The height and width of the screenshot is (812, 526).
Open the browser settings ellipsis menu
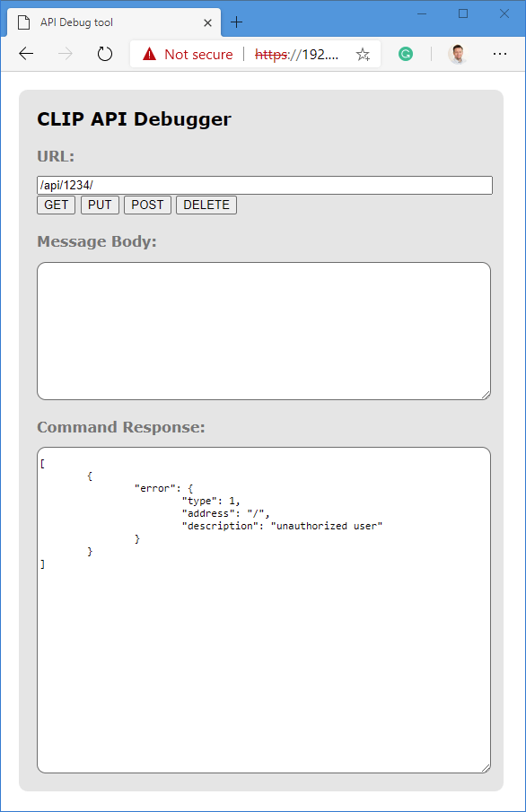[x=500, y=54]
